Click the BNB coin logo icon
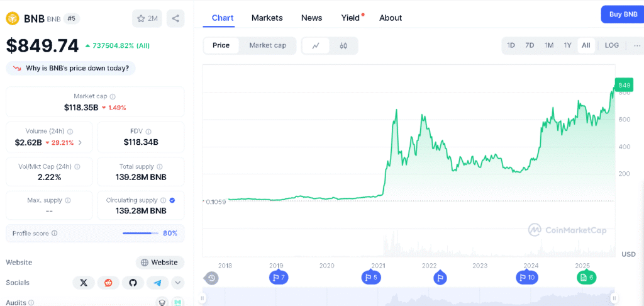Viewport: 644px width, 306px height. point(13,18)
